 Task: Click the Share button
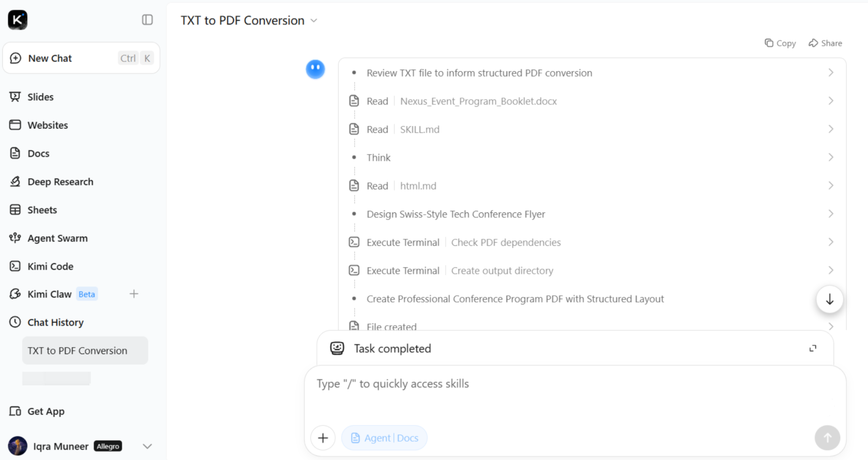(x=825, y=43)
